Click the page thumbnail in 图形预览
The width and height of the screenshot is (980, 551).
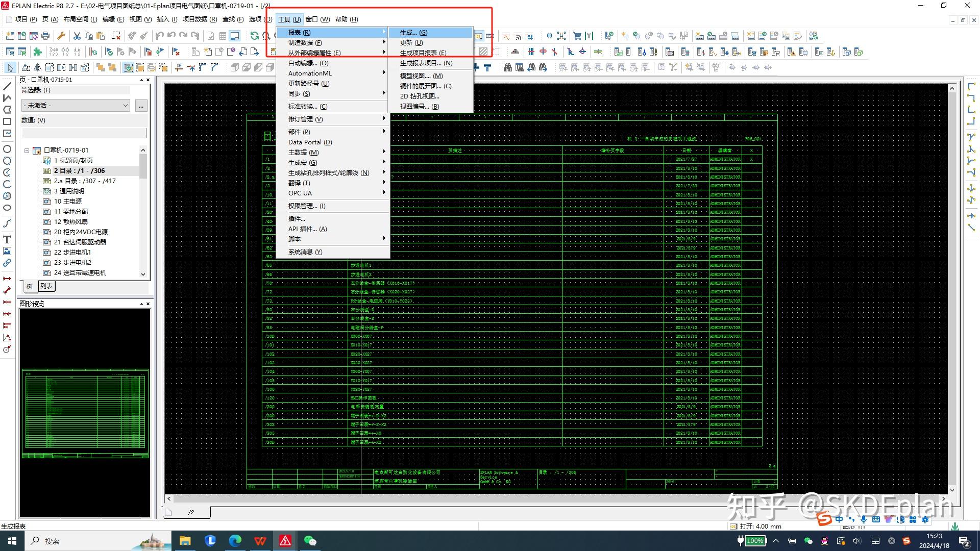[x=85, y=413]
